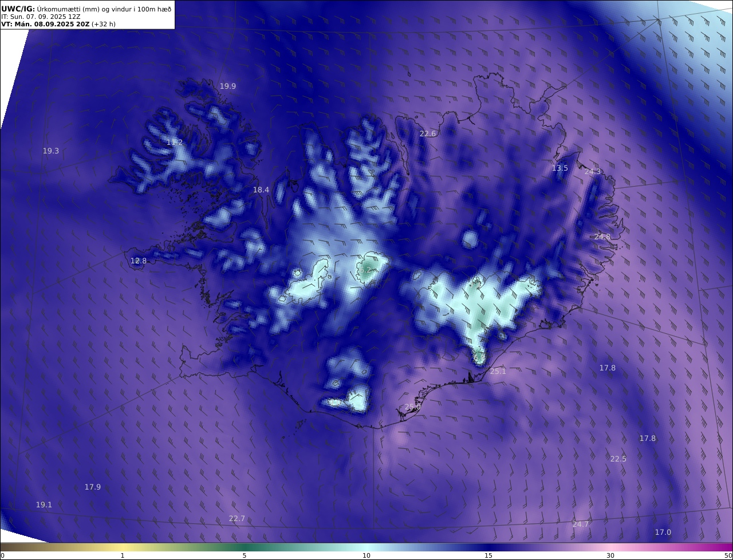The image size is (733, 560).
Task: Click the 18.4 value label
Action: coord(261,190)
